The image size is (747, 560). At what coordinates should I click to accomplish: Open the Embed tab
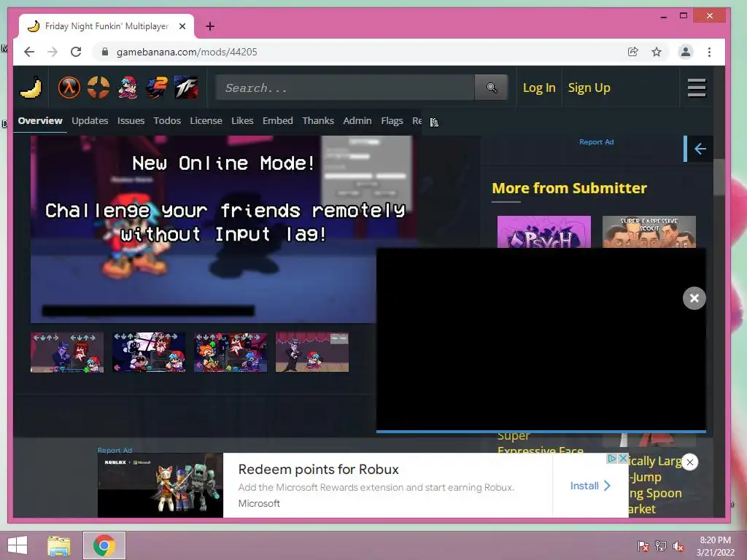[x=278, y=121]
